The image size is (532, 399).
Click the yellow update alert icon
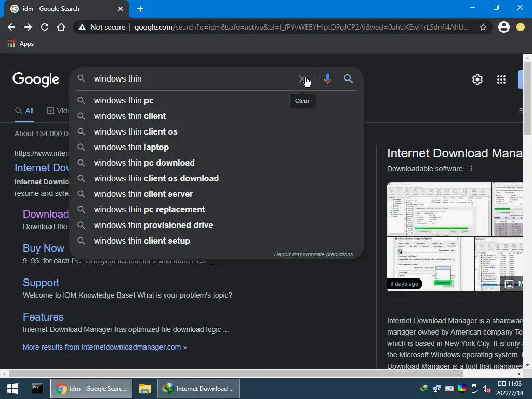[x=520, y=27]
